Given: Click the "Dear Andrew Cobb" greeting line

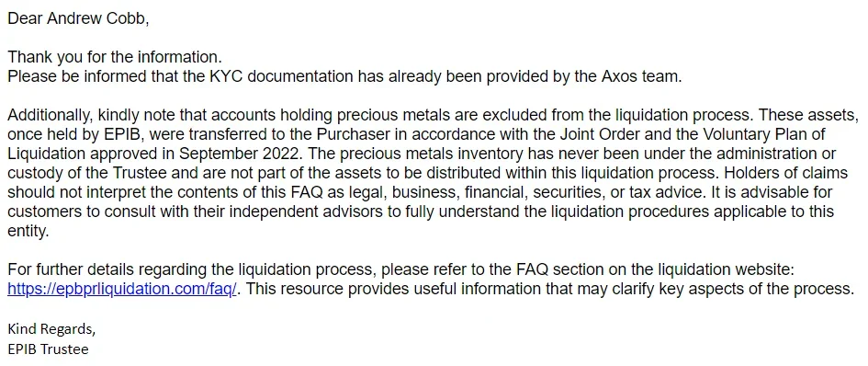Looking at the screenshot, I should [x=78, y=18].
